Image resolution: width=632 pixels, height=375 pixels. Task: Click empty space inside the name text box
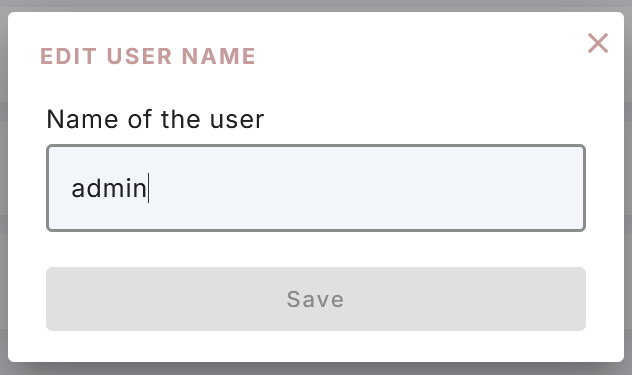tap(363, 188)
